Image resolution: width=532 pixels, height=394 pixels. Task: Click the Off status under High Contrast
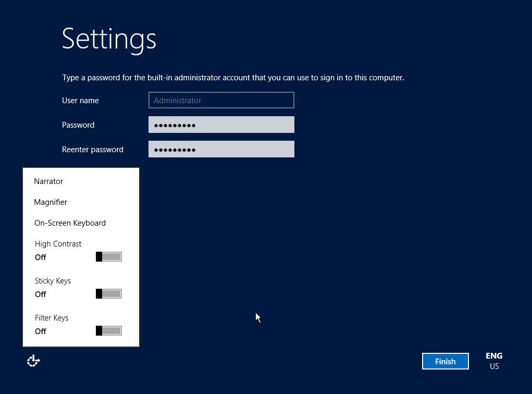[x=41, y=257]
